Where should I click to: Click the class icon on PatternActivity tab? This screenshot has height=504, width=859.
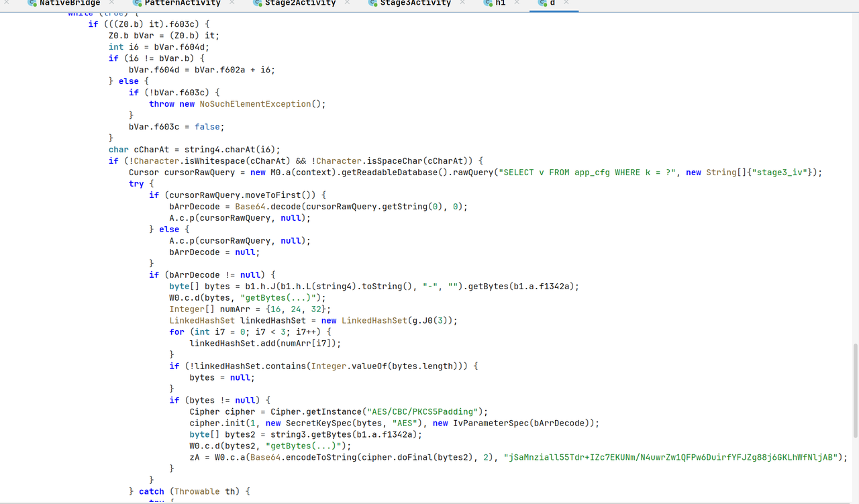(137, 3)
